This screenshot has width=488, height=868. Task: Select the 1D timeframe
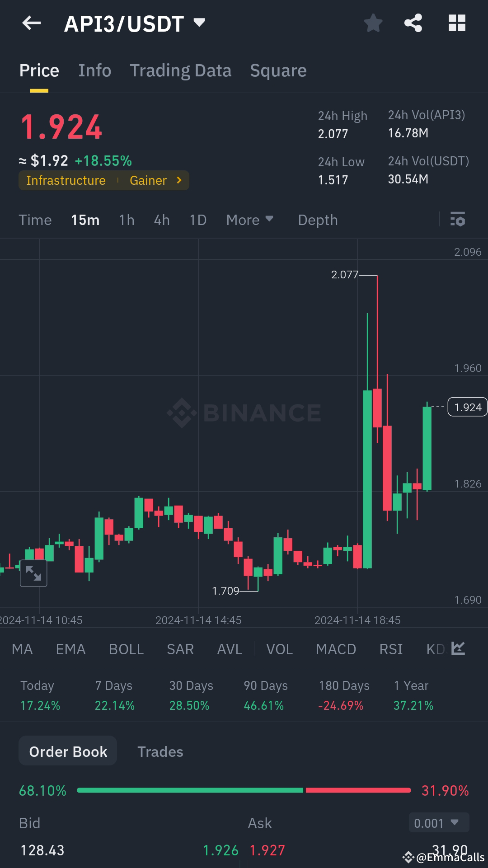[x=197, y=220]
